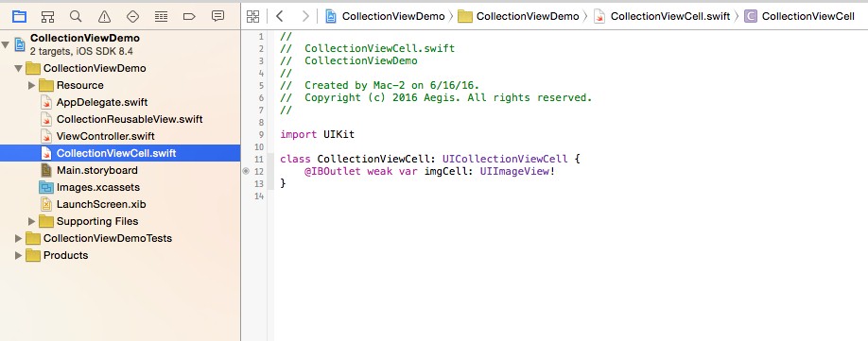Expand the Products folder
Image resolution: width=868 pixels, height=341 pixels.
click(19, 255)
